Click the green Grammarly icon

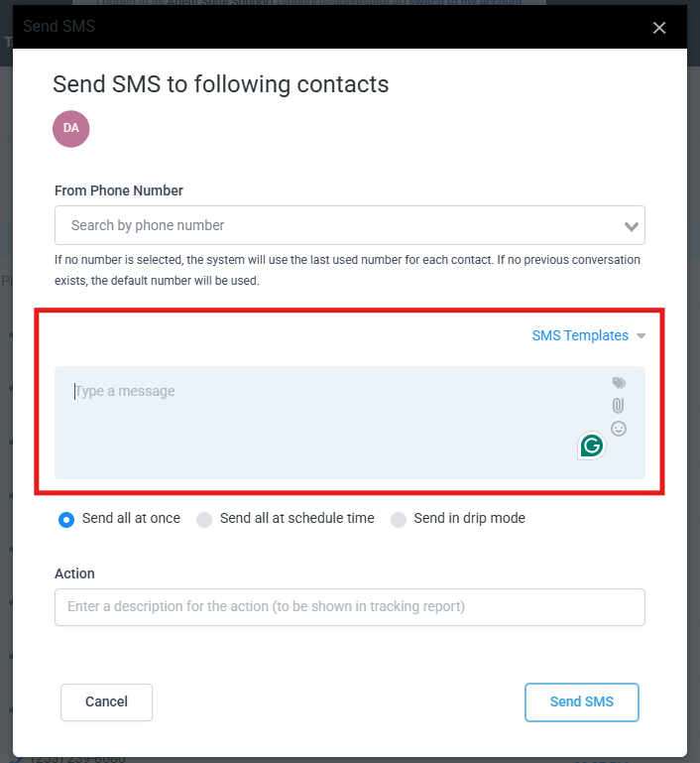(x=592, y=446)
